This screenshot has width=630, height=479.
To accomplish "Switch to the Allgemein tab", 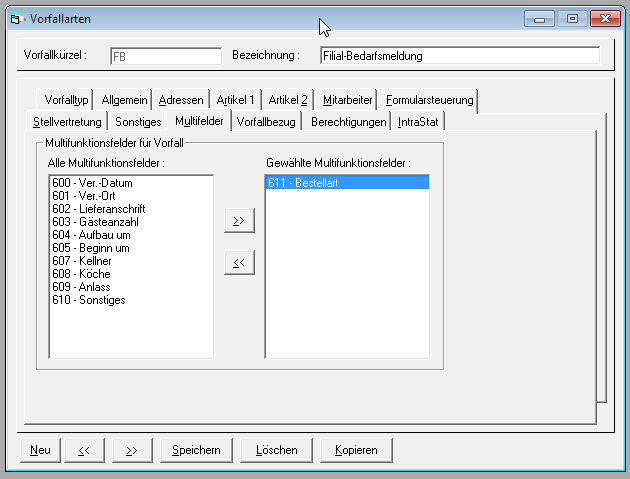I will [x=125, y=100].
